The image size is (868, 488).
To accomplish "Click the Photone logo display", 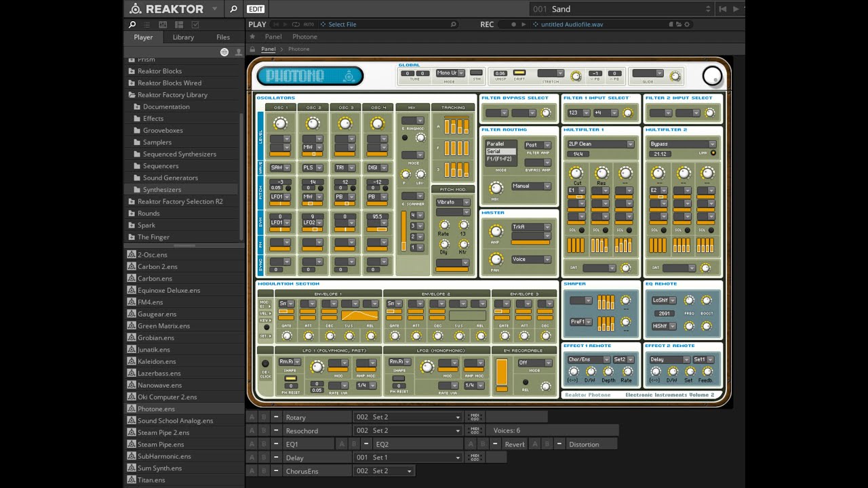I will pyautogui.click(x=310, y=76).
